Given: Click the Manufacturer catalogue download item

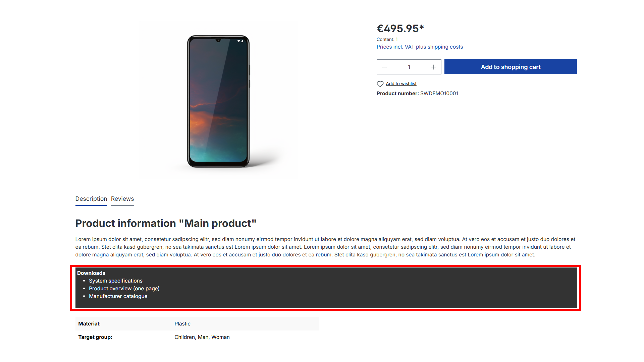Looking at the screenshot, I should [x=118, y=296].
